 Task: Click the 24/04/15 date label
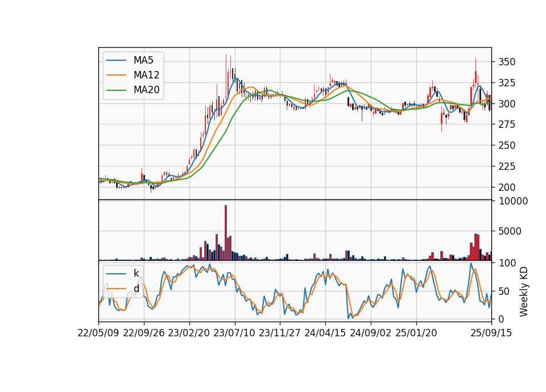(325, 333)
